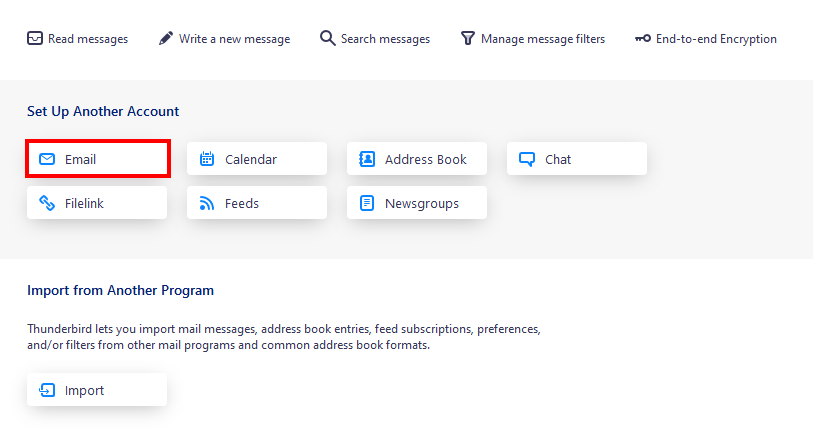This screenshot has height=443, width=813.
Task: Set up a Newsgroups account
Action: (417, 203)
